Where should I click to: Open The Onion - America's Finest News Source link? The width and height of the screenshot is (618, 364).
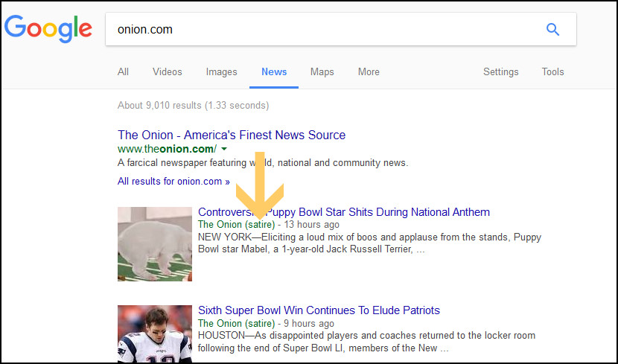(232, 135)
